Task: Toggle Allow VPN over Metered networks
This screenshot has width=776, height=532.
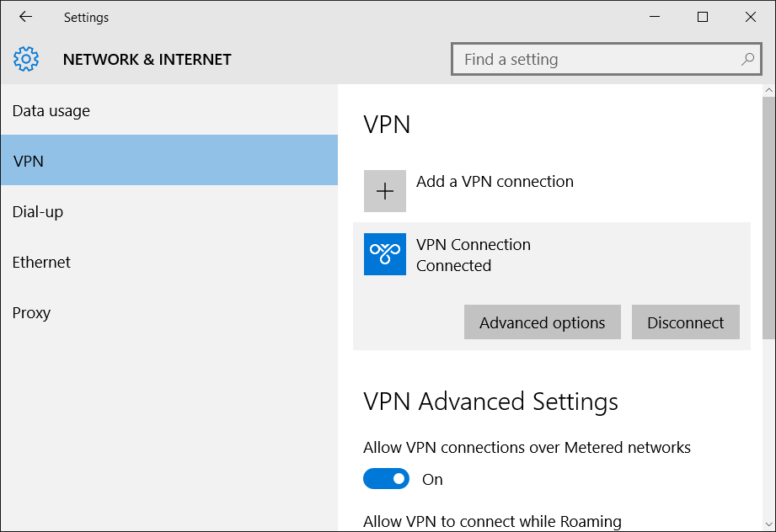Action: click(x=386, y=479)
